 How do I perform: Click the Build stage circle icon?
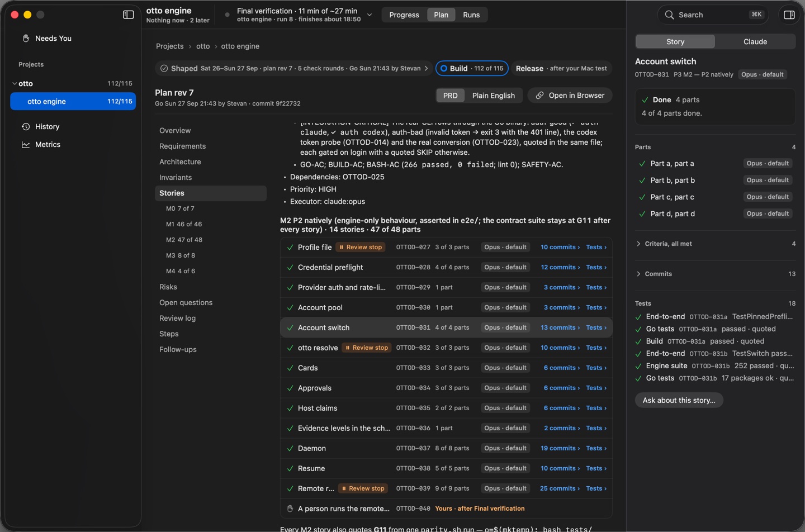point(444,68)
